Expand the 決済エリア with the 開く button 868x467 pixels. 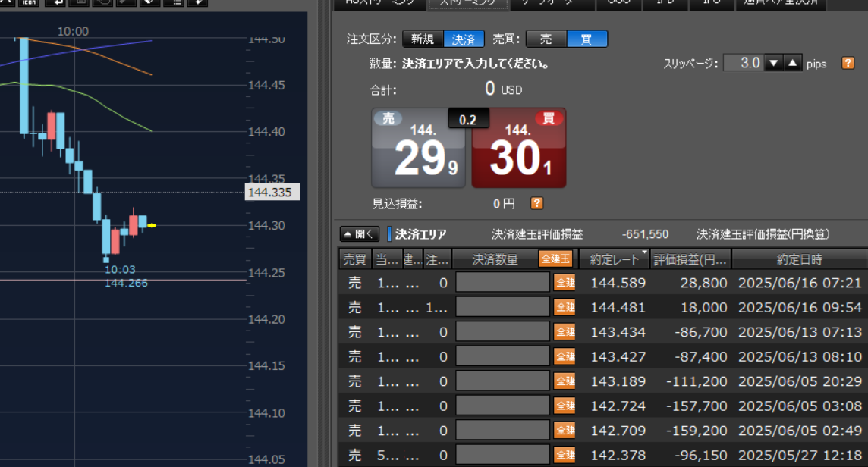tap(359, 234)
